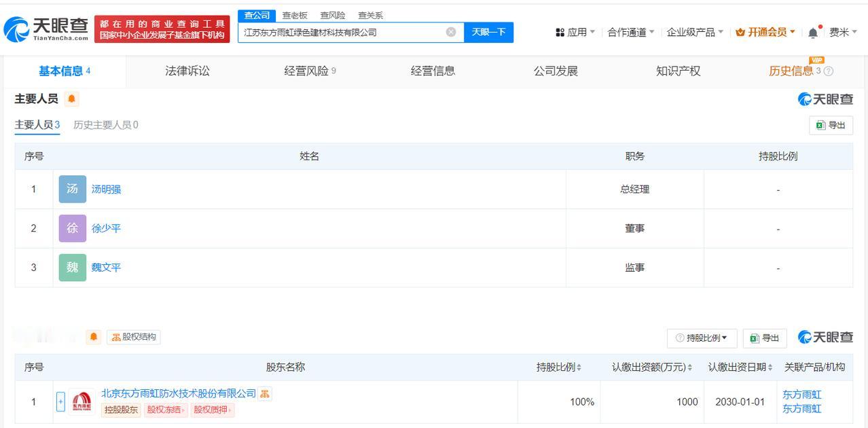This screenshot has width=868, height=428.
Task: Click the 董事 position cell
Action: coord(634,228)
